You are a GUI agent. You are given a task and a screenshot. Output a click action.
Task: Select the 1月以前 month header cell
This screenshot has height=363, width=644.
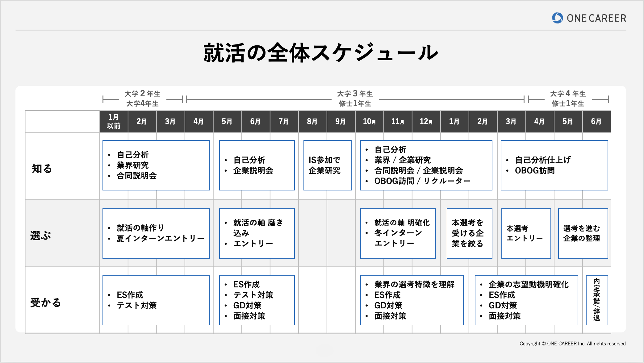(113, 121)
